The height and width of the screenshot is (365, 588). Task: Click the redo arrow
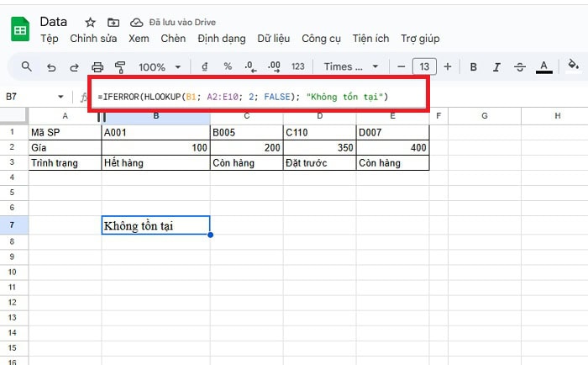(75, 66)
